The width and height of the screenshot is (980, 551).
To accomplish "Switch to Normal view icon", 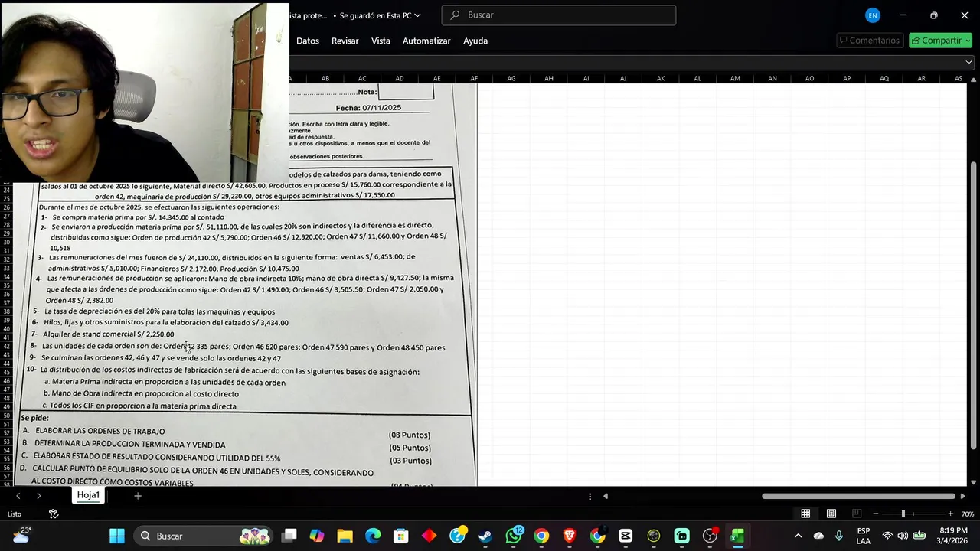I will 805,514.
